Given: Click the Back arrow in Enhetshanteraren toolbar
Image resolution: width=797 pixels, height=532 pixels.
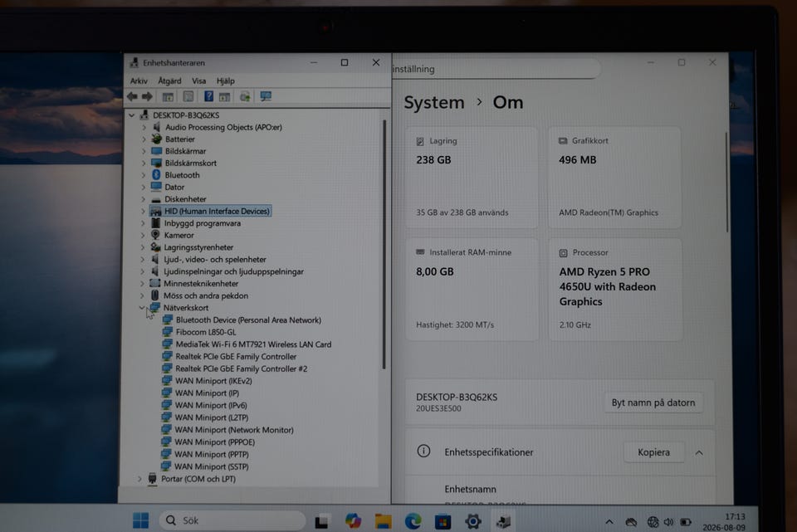Looking at the screenshot, I should click(x=132, y=96).
